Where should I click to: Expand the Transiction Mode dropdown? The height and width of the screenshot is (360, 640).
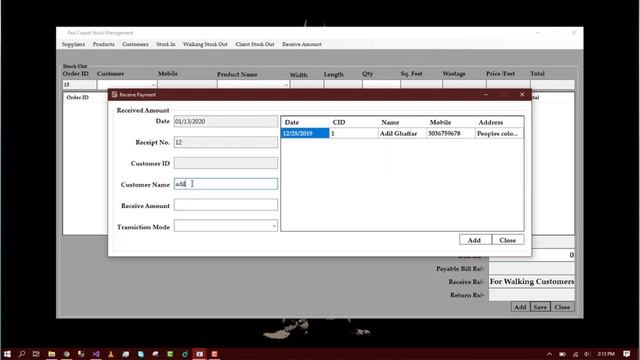(273, 226)
